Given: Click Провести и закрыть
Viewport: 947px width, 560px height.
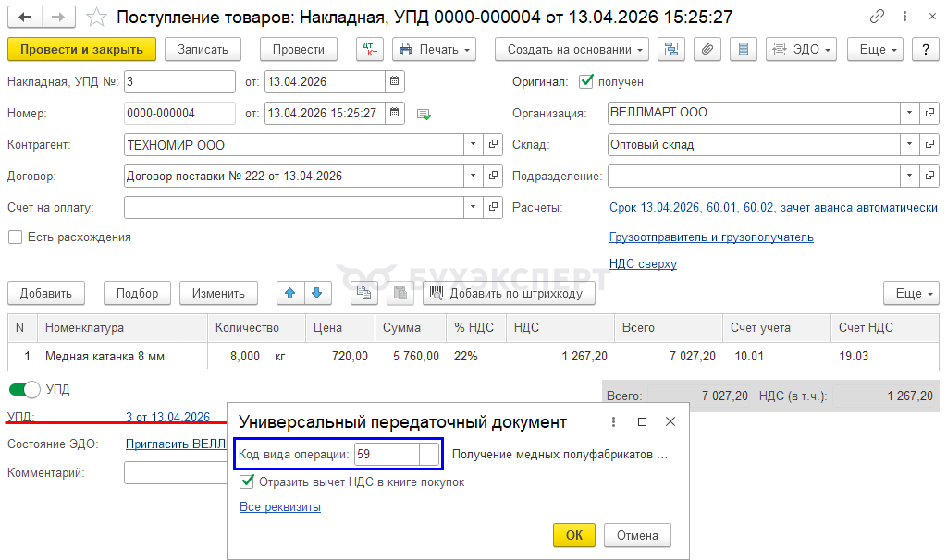Looking at the screenshot, I should point(81,50).
